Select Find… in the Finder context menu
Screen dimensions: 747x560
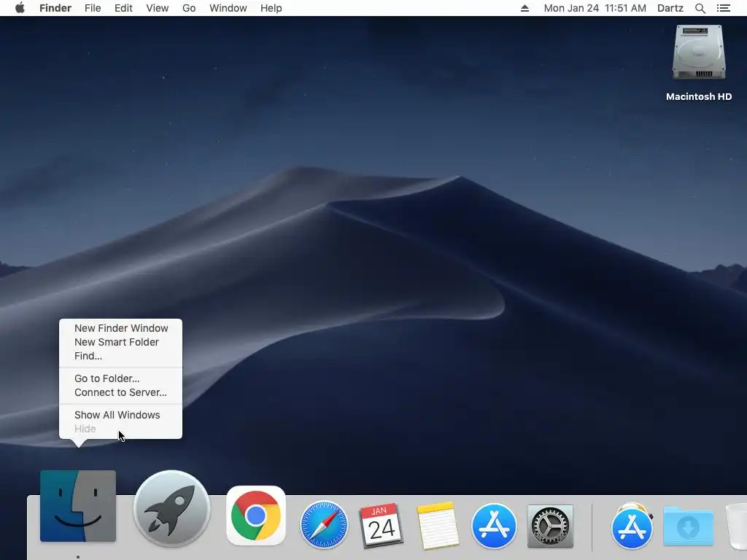point(120,356)
